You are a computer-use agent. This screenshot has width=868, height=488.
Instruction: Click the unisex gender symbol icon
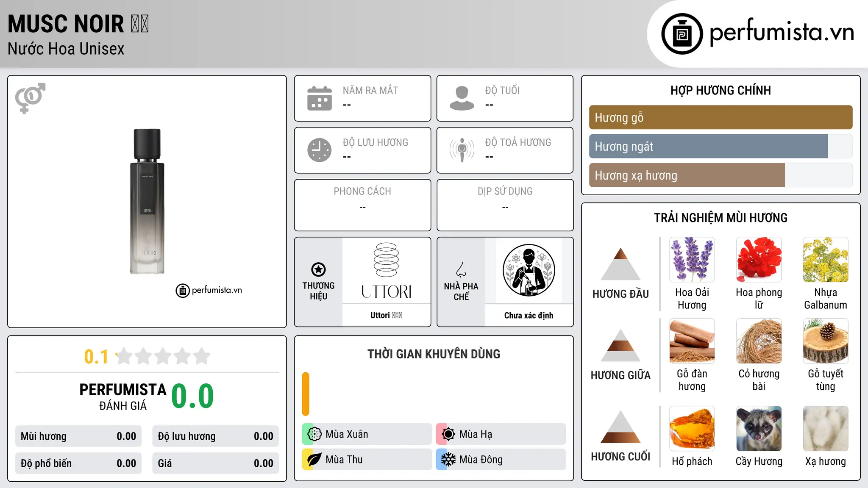tap(30, 98)
